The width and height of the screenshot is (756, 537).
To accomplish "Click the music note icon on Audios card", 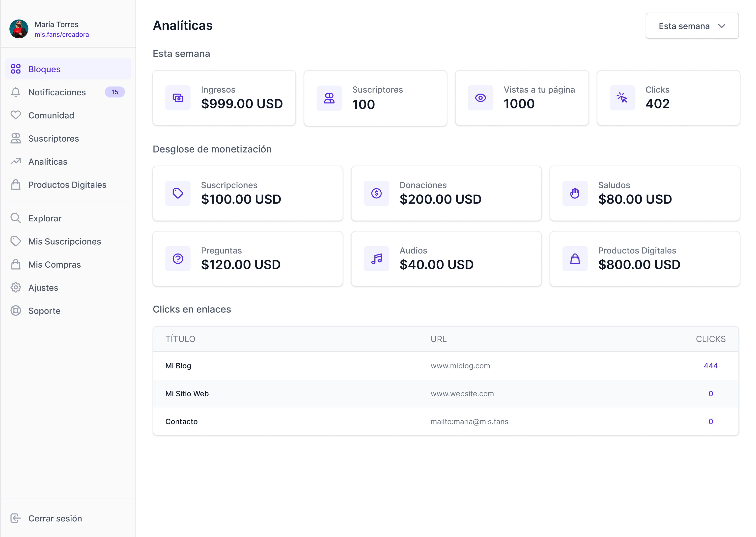I will 376,259.
